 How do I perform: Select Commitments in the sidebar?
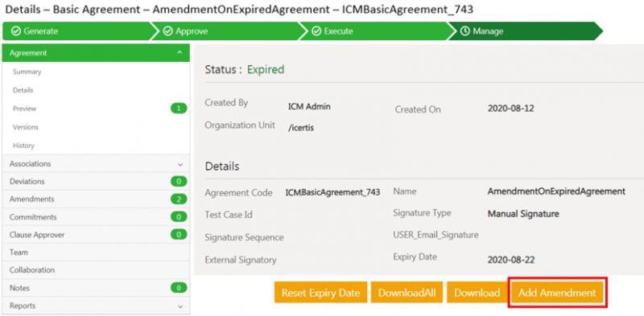coord(96,217)
